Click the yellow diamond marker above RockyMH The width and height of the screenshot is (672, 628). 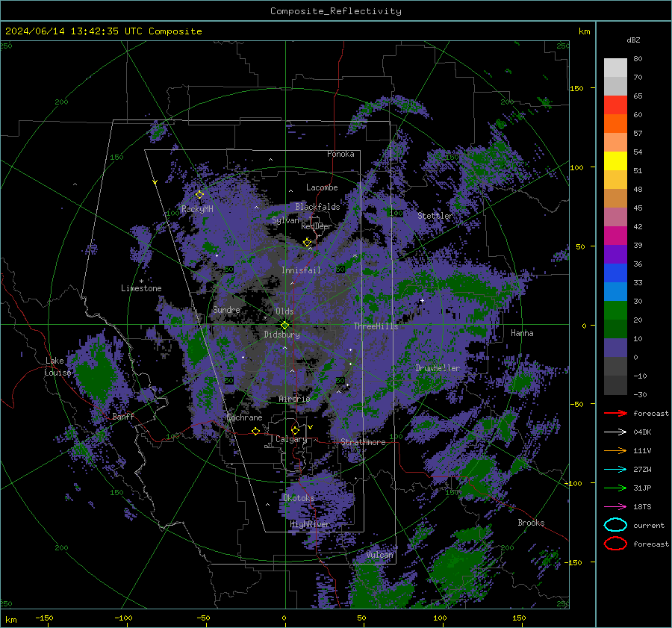coord(199,195)
